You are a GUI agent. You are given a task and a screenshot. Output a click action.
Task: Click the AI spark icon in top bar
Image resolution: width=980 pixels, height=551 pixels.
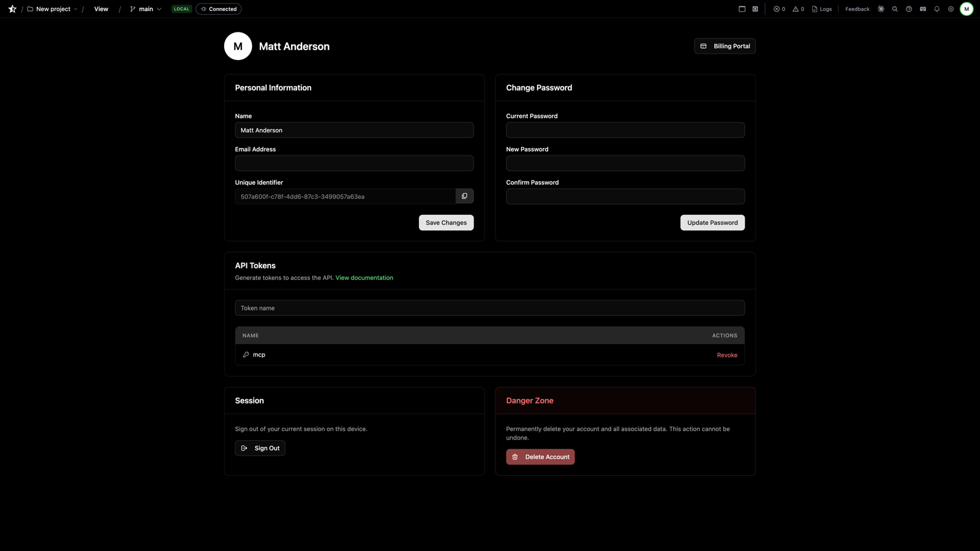(x=881, y=9)
